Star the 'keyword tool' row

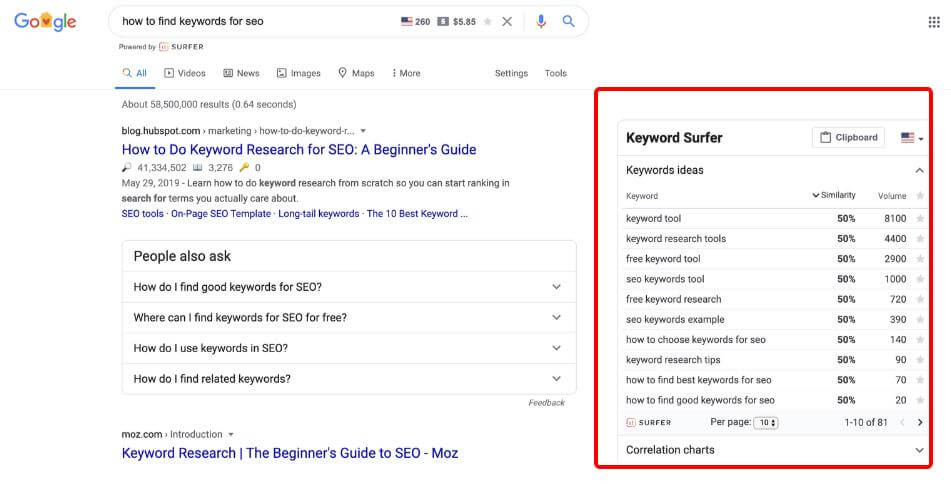pyautogui.click(x=920, y=218)
